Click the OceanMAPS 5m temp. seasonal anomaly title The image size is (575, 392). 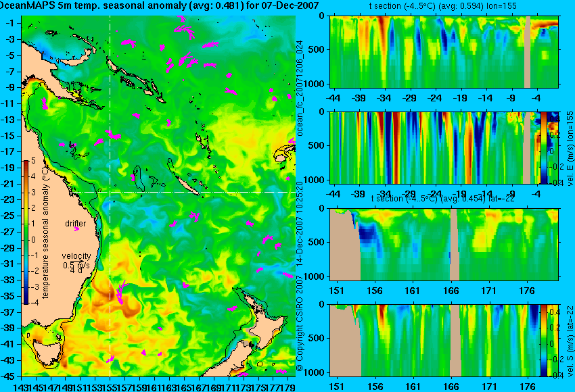(159, 5)
